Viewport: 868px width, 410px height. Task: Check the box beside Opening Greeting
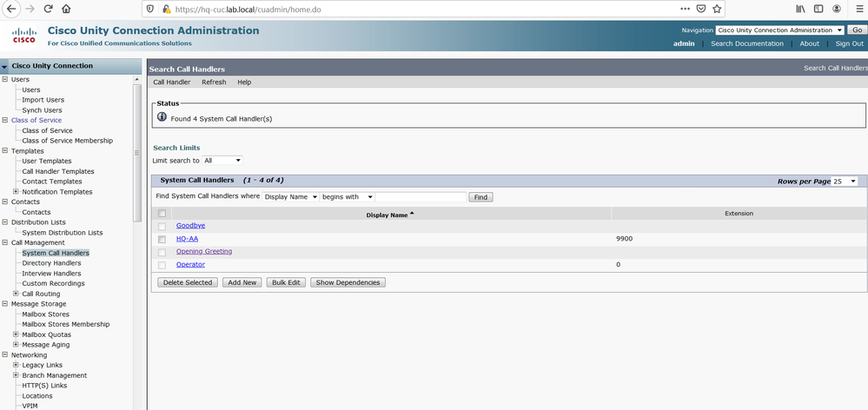(x=162, y=252)
